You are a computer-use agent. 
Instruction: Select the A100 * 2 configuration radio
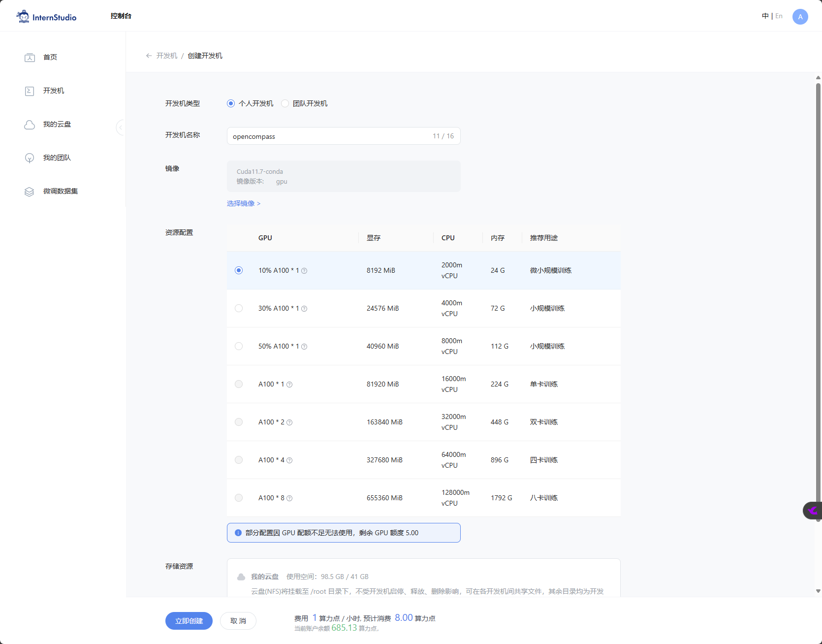point(239,422)
